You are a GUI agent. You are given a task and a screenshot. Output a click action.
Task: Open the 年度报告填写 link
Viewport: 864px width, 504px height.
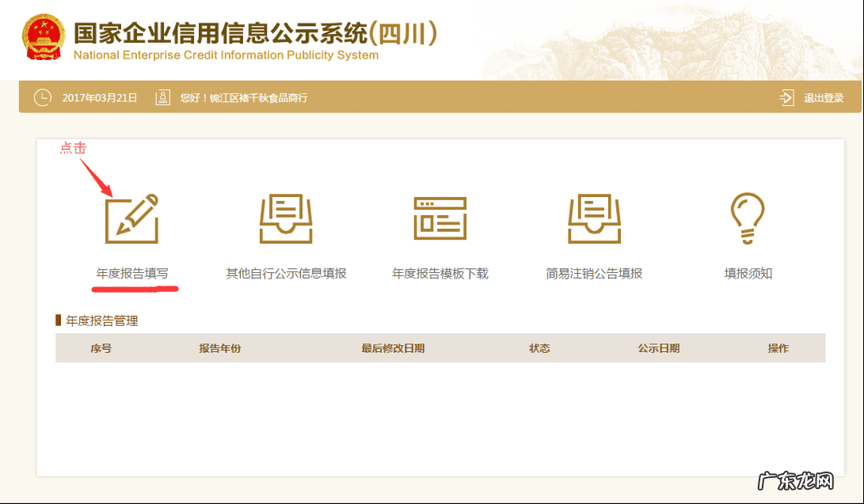pyautogui.click(x=132, y=274)
